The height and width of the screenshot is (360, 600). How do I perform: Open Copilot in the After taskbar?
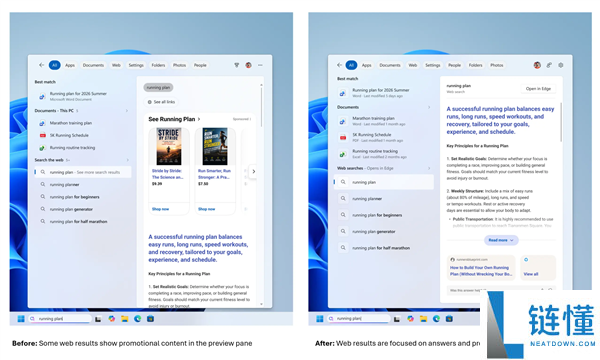coord(411,319)
